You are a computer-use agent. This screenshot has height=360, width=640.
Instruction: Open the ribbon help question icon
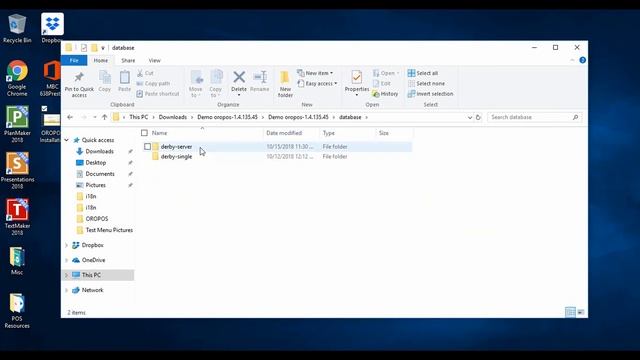[x=582, y=60]
